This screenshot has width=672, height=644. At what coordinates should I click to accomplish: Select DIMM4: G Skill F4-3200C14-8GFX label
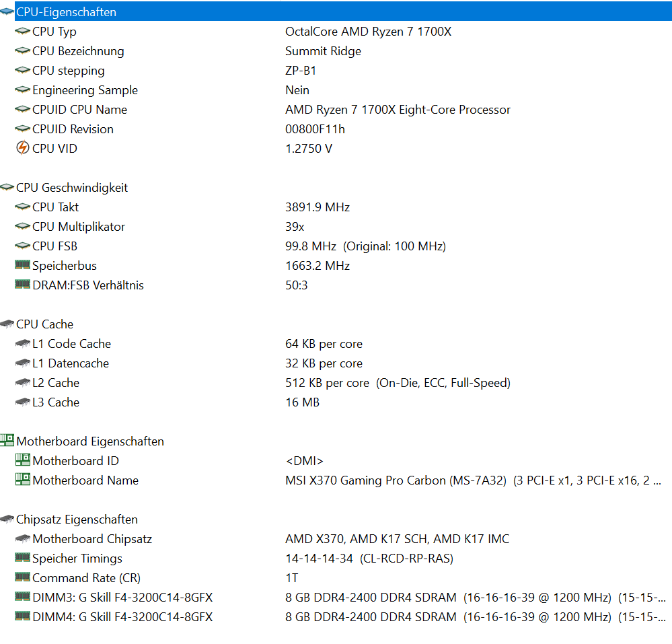[122, 616]
